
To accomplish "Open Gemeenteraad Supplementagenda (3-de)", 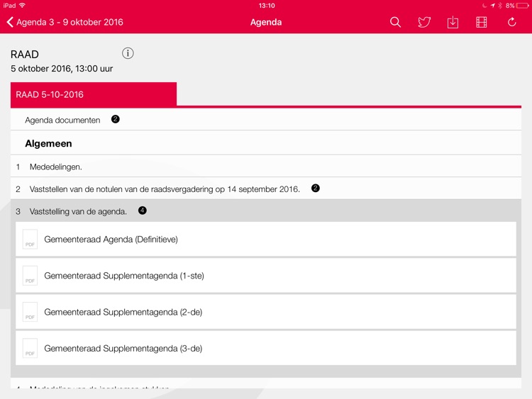I will click(266, 348).
